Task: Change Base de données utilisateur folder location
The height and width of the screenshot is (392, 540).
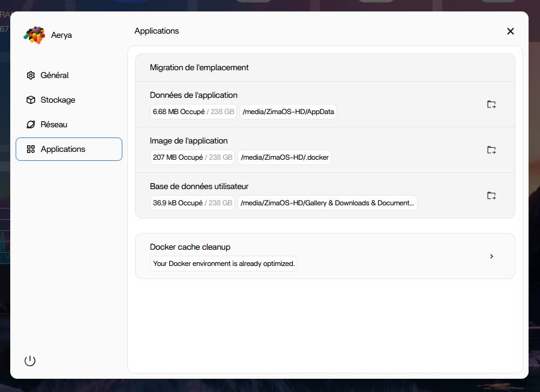Action: pos(491,196)
